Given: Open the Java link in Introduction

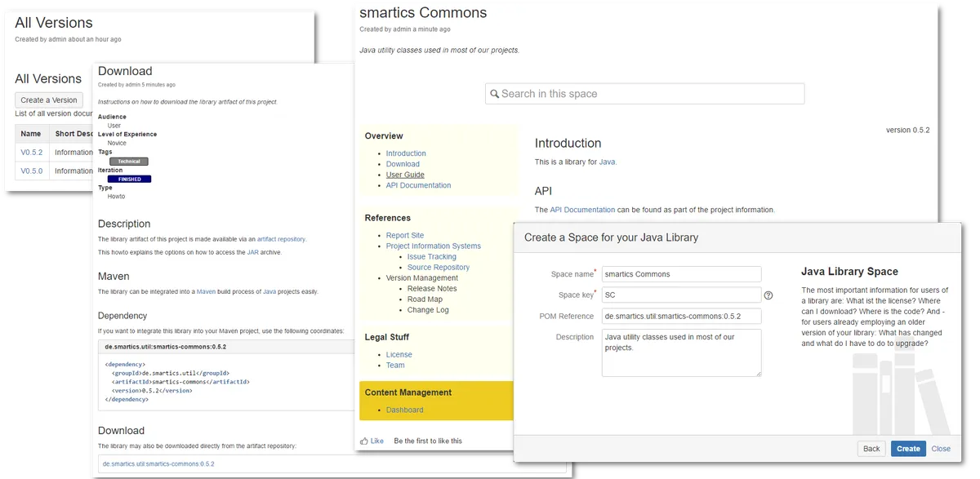Looking at the screenshot, I should [607, 162].
